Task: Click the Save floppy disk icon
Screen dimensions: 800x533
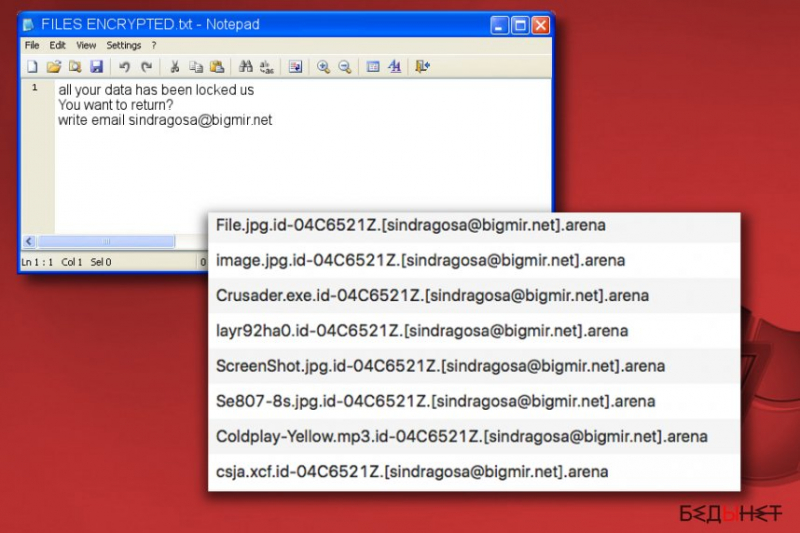Action: pyautogui.click(x=97, y=67)
